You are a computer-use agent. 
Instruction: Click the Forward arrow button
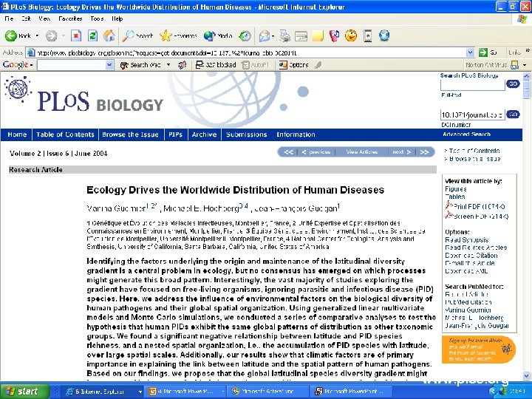click(51, 35)
